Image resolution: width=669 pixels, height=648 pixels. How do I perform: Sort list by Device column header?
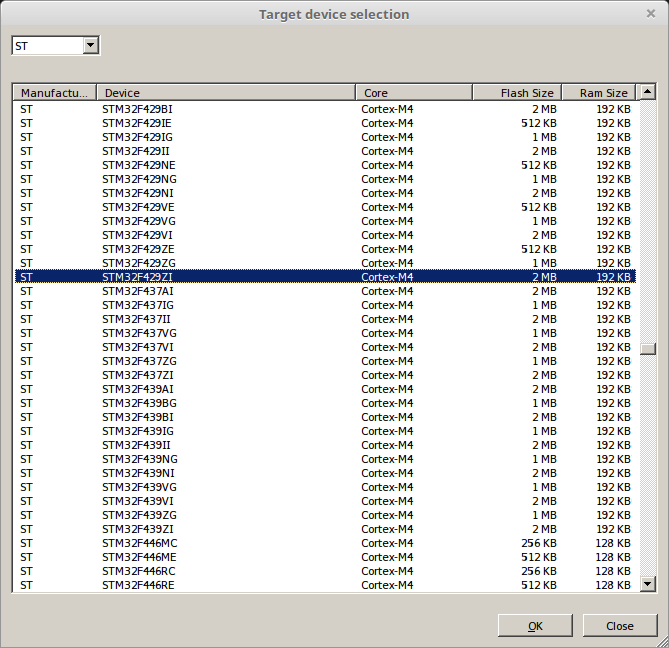click(225, 93)
